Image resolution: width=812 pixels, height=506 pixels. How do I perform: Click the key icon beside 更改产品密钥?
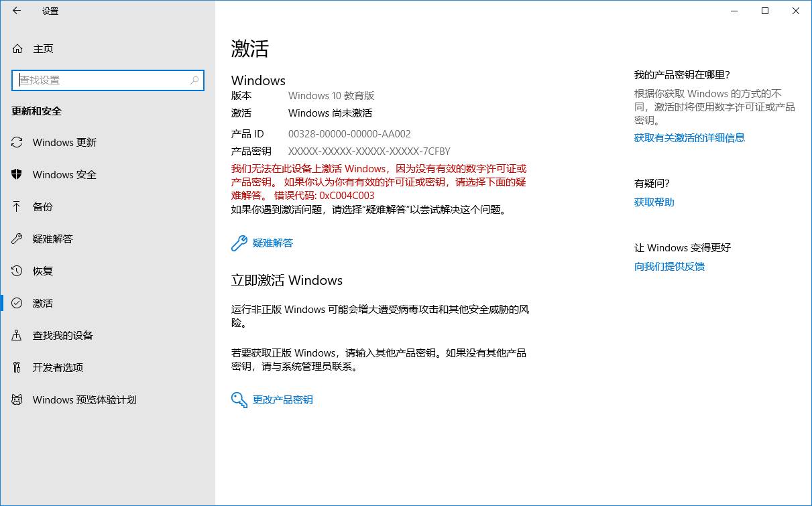239,400
